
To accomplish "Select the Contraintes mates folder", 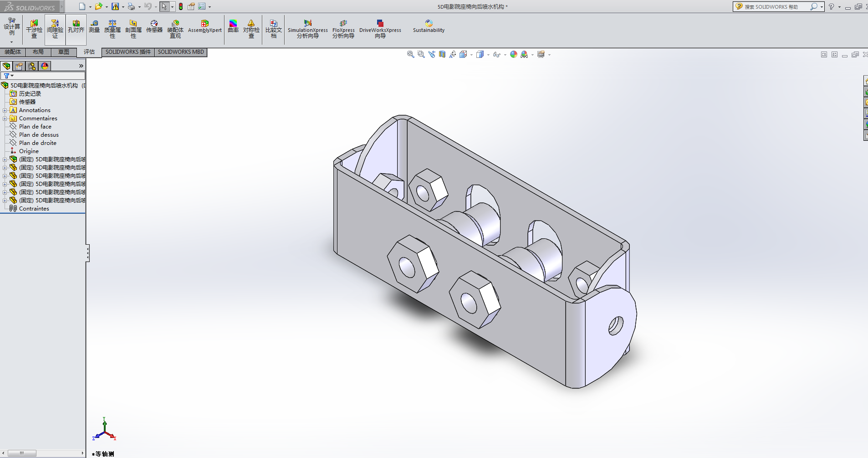I will click(34, 209).
